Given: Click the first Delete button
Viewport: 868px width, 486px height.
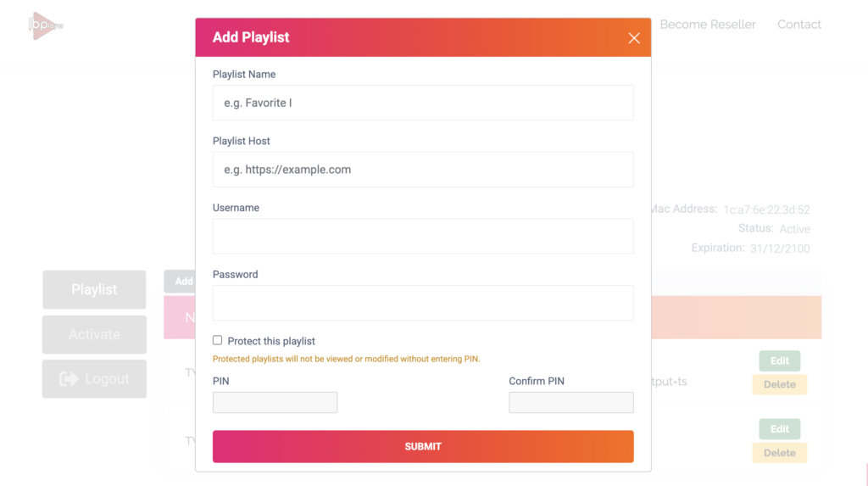Looking at the screenshot, I should pos(779,384).
